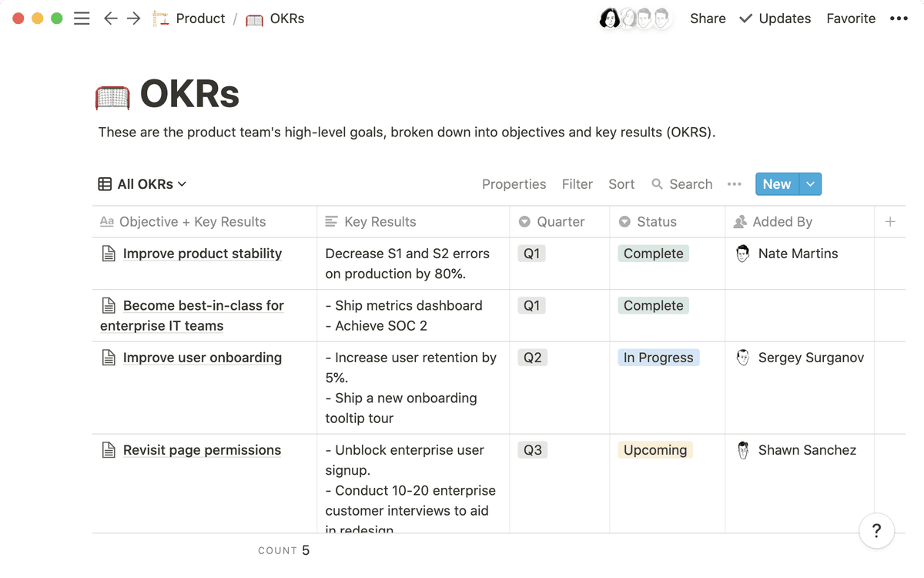Viewport: 924px width, 578px height.
Task: Open Improve user onboarding page
Action: pyautogui.click(x=203, y=358)
